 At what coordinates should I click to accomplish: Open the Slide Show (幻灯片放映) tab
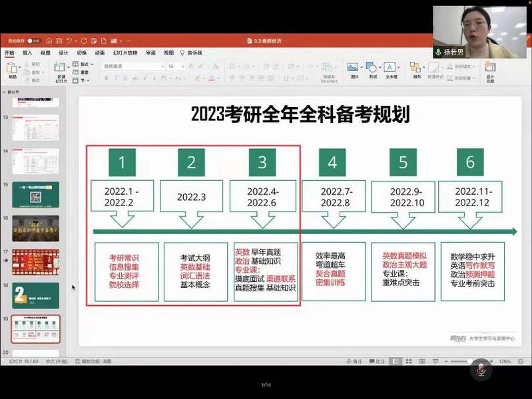(125, 53)
